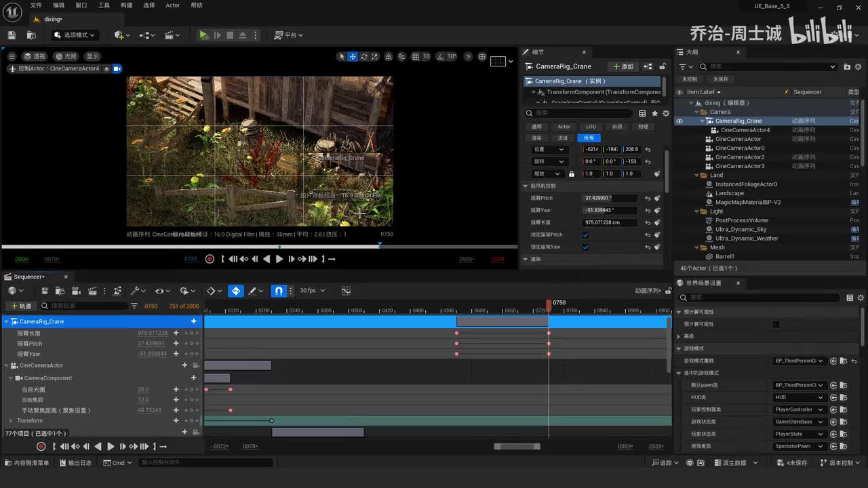
Task: Open PlayerController class dropdown
Action: (x=800, y=409)
